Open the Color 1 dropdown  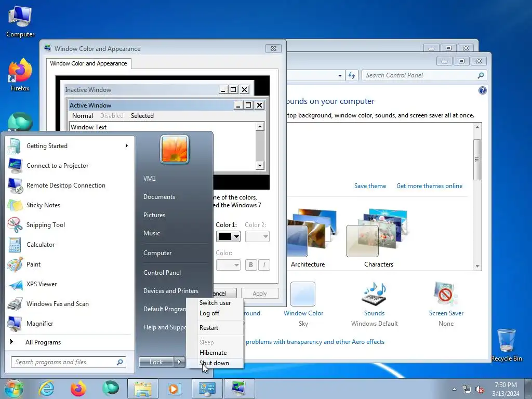click(236, 236)
